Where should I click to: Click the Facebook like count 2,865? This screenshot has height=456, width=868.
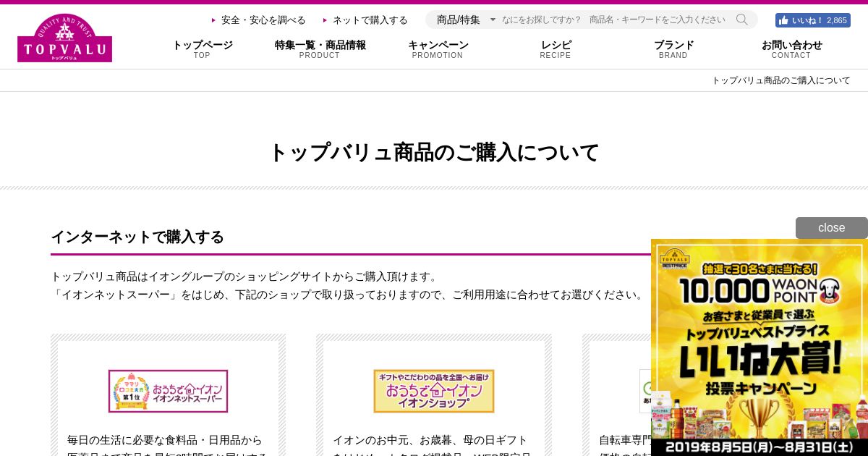[x=837, y=20]
